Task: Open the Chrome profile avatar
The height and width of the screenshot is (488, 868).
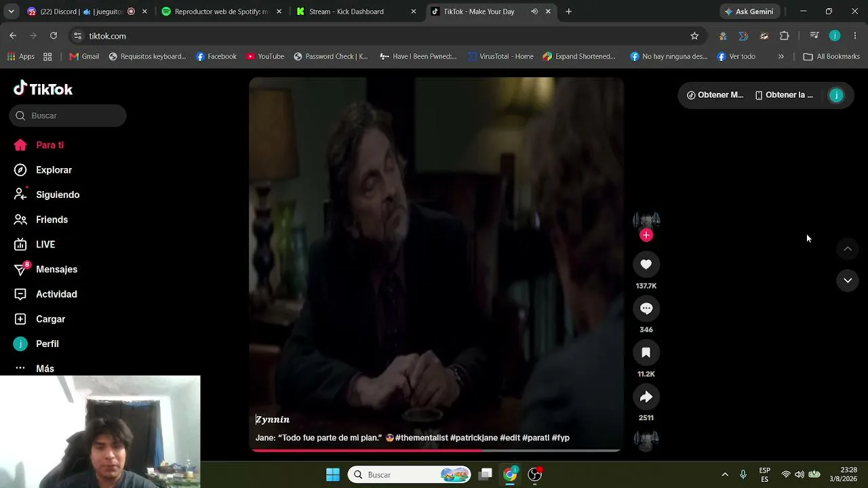Action: [835, 36]
